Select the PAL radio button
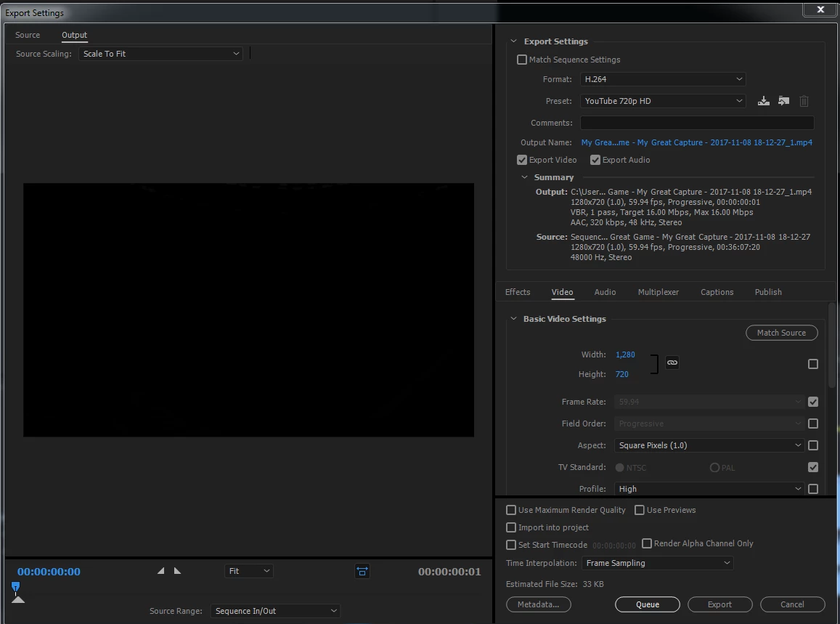Image resolution: width=840 pixels, height=624 pixels. [x=714, y=468]
